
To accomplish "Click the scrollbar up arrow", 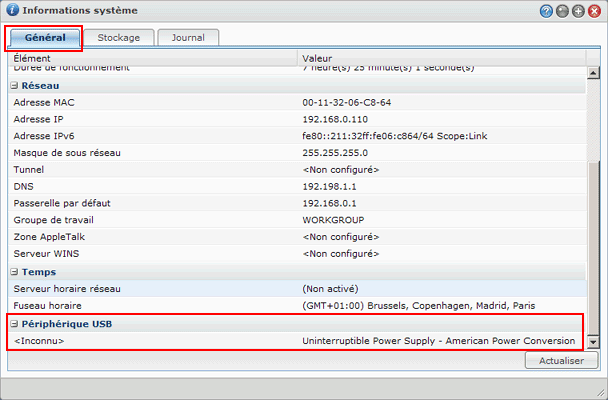I will click(x=593, y=73).
